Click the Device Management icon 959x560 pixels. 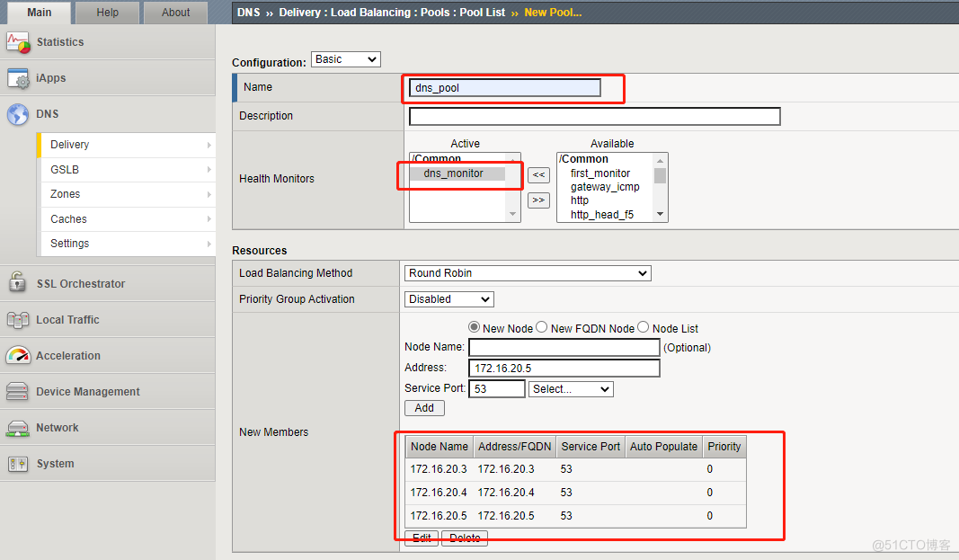tap(18, 392)
